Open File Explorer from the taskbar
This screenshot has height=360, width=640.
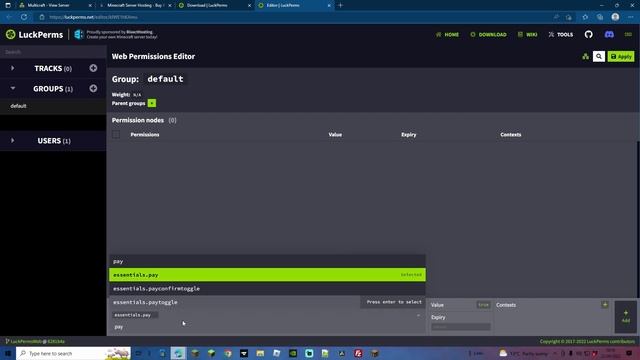click(x=260, y=353)
